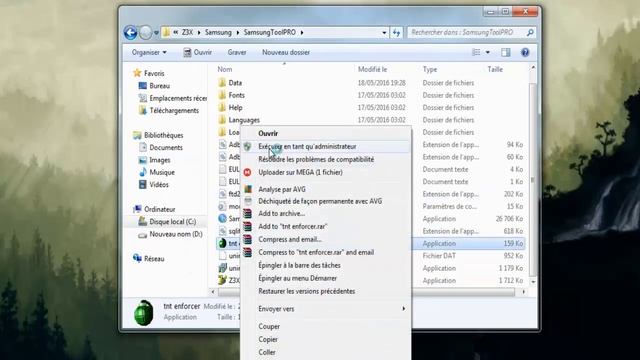Choose Résoudre les problèmes de compatibilité
640x360 pixels.
tap(326, 159)
